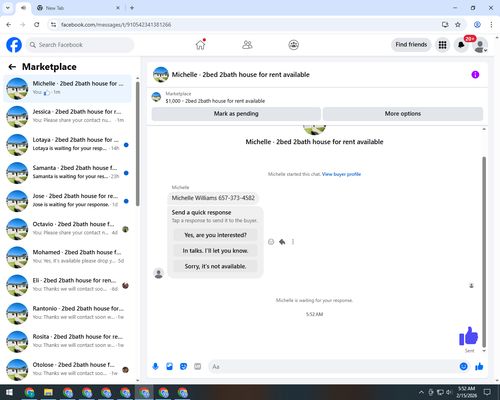Open Octavio conversation in list
The width and height of the screenshot is (500, 400).
pyautogui.click(x=67, y=229)
